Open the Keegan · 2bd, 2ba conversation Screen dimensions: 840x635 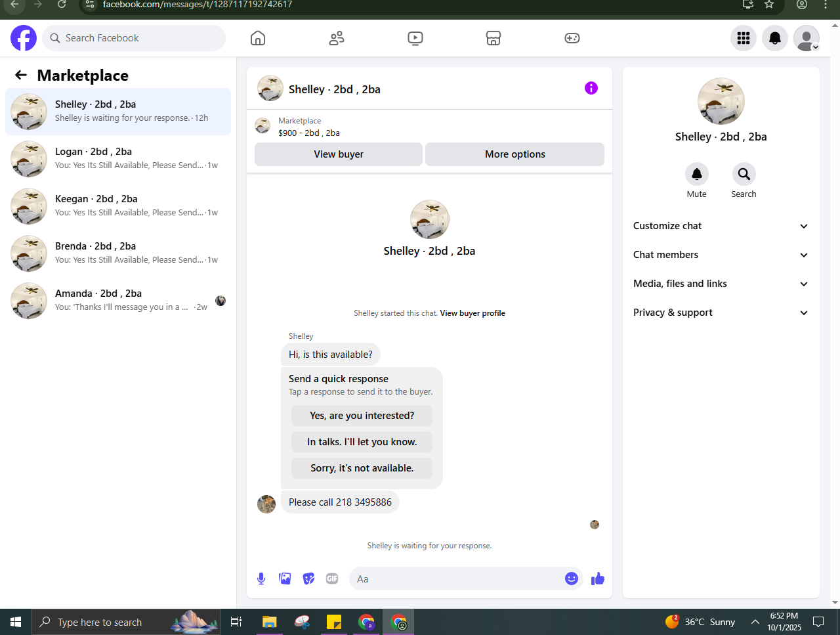point(118,206)
